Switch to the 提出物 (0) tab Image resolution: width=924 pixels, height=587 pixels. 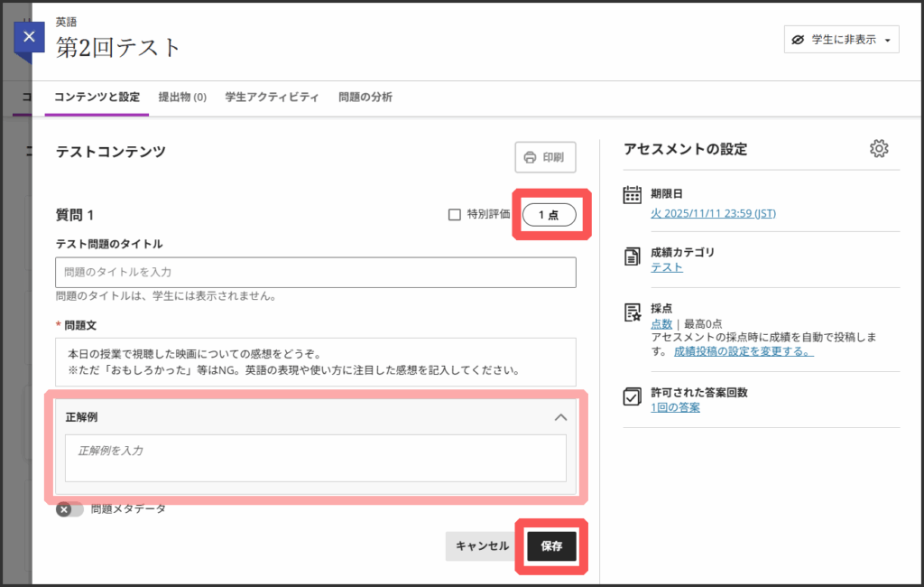click(182, 97)
